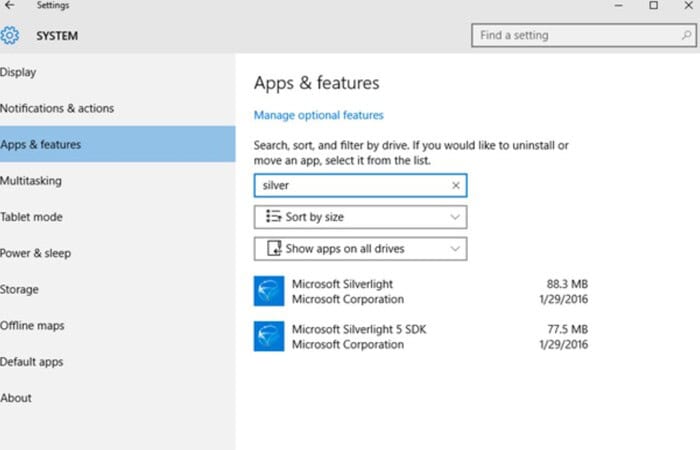Click the magnifier icon in Find a setting

(x=686, y=35)
